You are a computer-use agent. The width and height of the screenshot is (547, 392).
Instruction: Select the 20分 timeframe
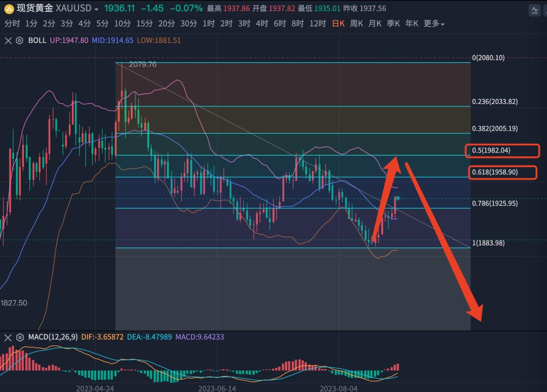tap(166, 24)
